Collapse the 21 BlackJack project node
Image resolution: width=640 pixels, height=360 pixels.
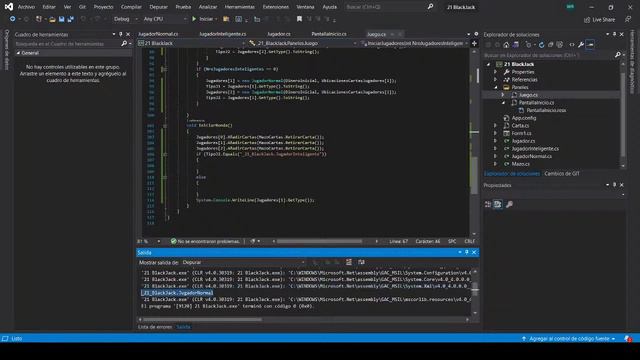coord(489,64)
